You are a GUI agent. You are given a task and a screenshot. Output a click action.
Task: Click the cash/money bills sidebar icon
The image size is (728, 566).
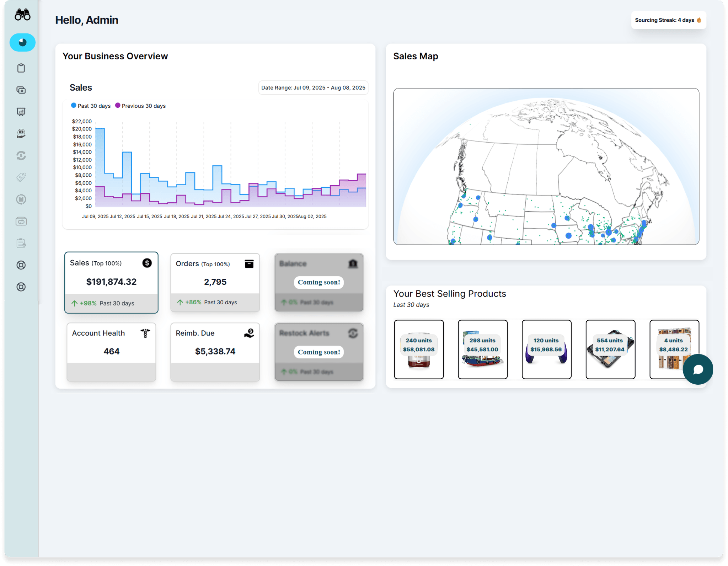pos(21,90)
